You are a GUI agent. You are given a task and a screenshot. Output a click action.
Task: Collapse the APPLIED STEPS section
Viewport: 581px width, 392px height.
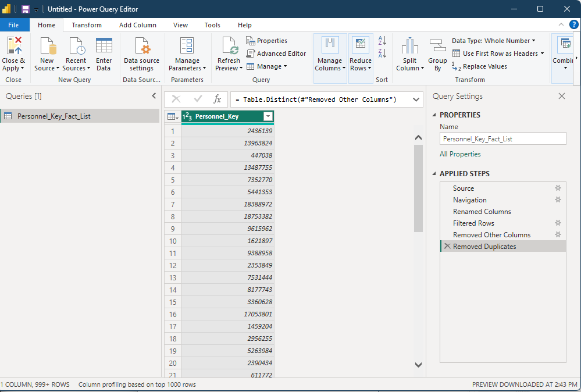click(x=434, y=173)
